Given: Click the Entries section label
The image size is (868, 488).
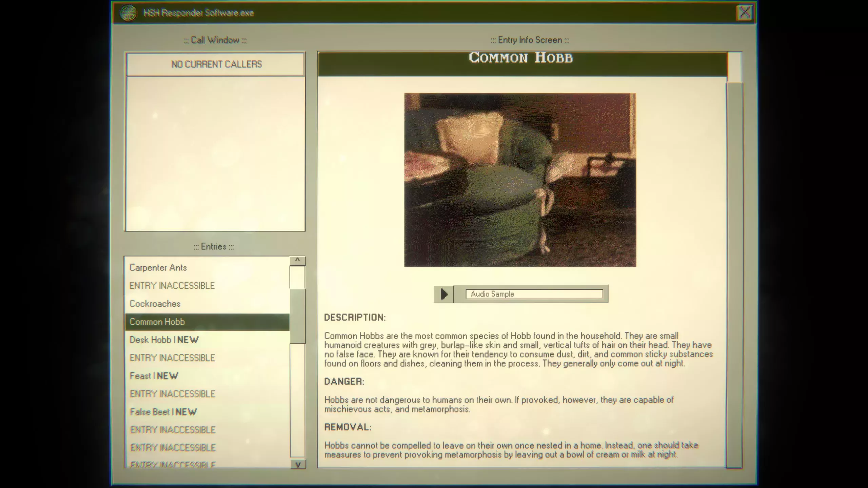Looking at the screenshot, I should pos(213,246).
